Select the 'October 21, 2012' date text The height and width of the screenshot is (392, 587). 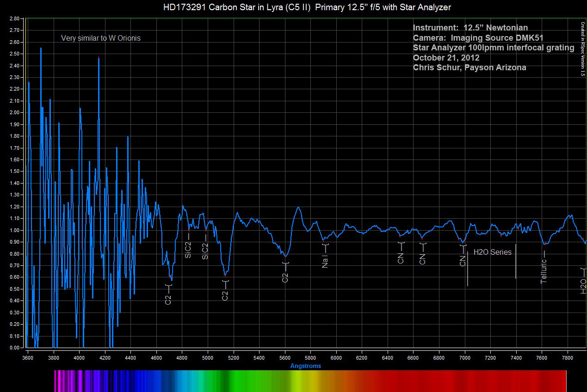446,58
